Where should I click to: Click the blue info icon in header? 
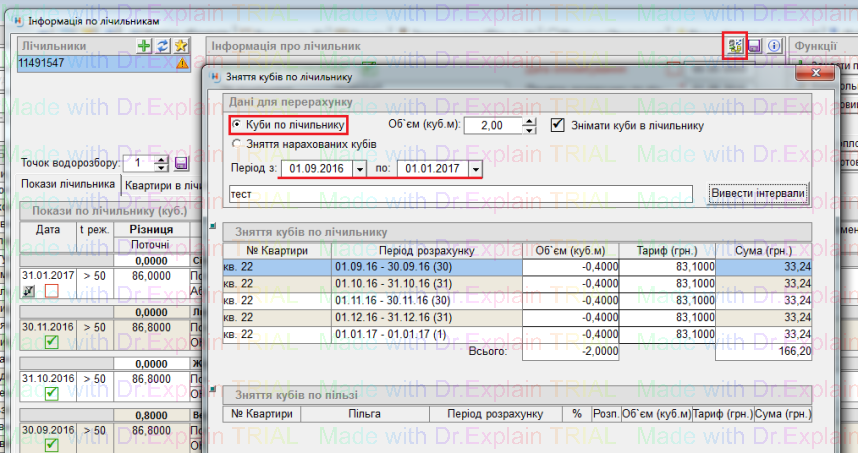tap(773, 46)
